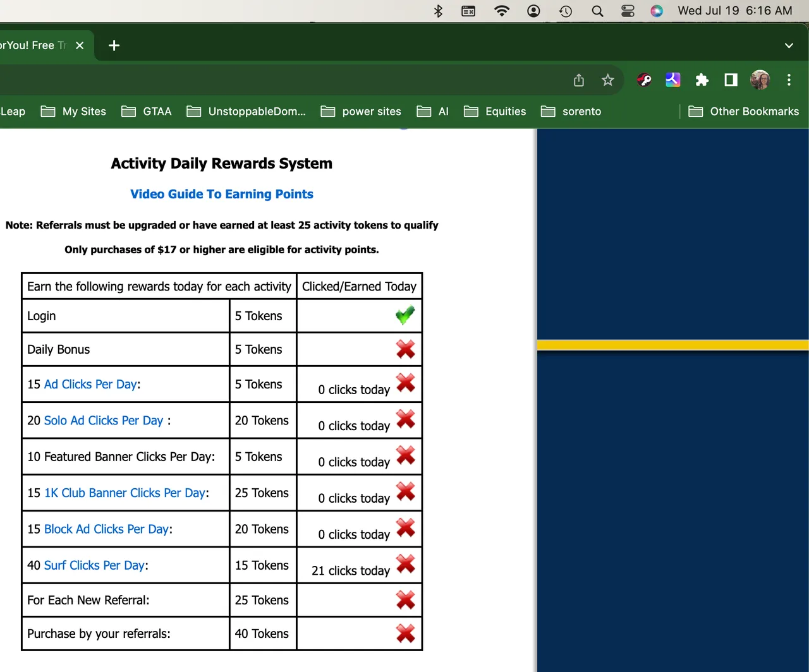The image size is (809, 672).
Task: Expand the tab search chevron
Action: click(x=789, y=45)
